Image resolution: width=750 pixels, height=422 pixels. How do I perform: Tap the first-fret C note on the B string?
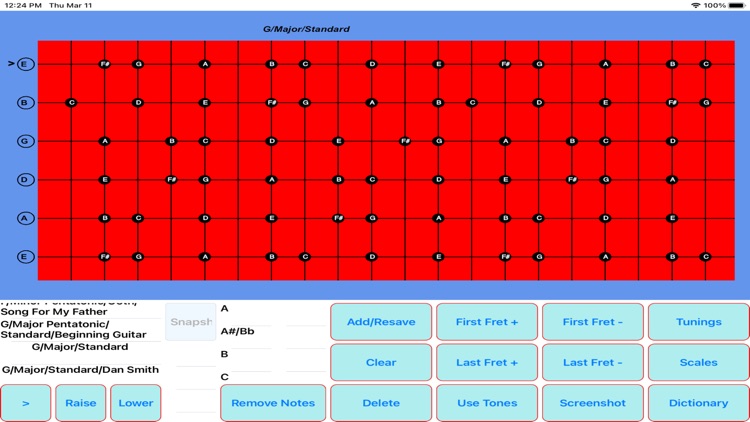(x=71, y=102)
